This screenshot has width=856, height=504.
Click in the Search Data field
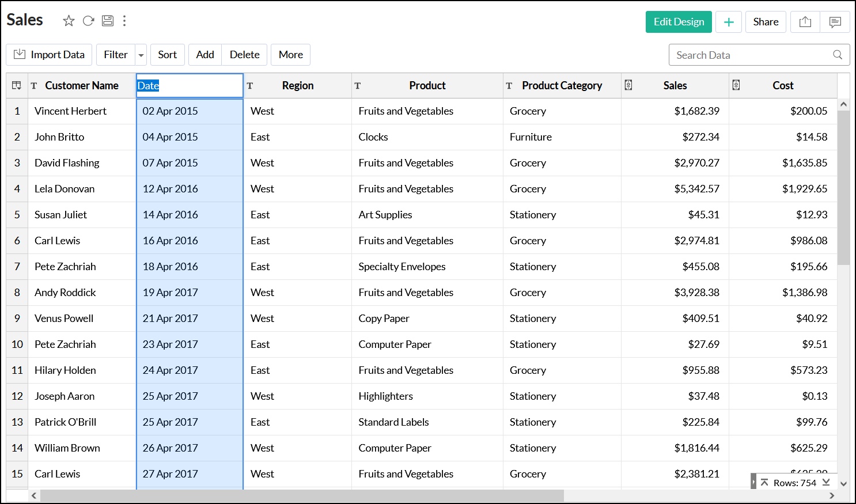[x=749, y=55]
